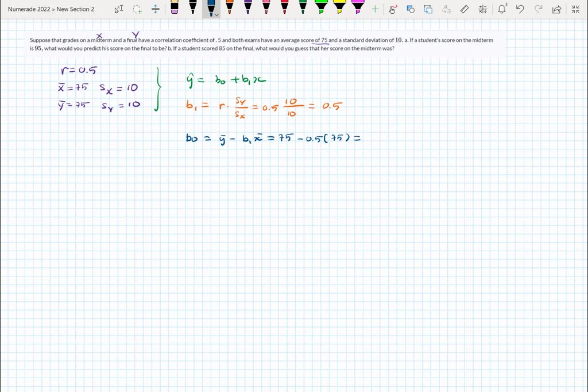Image resolution: width=588 pixels, height=392 pixels.
Task: Toggle draw with touch mode
Action: (x=393, y=9)
